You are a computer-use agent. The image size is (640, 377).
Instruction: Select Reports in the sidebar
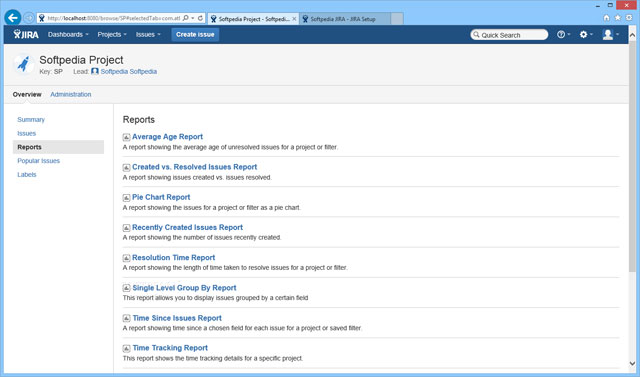(58, 147)
